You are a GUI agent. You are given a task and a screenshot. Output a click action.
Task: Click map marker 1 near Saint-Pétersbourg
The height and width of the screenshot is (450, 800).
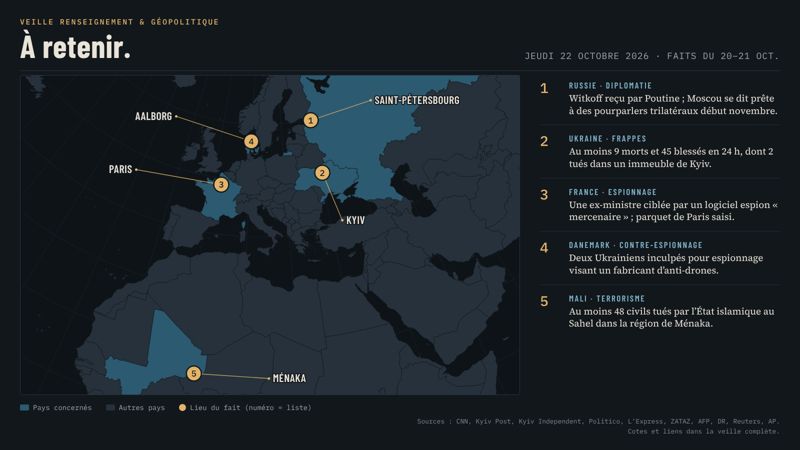pos(311,120)
